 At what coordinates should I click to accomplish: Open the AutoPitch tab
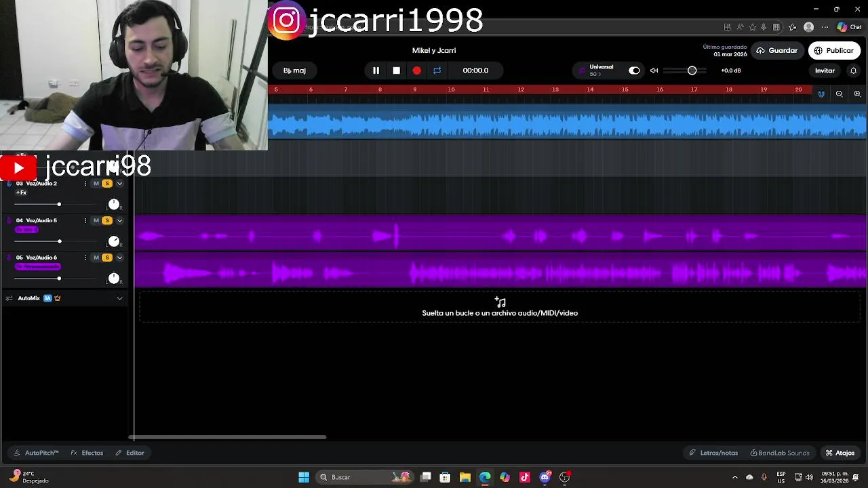[37, 453]
